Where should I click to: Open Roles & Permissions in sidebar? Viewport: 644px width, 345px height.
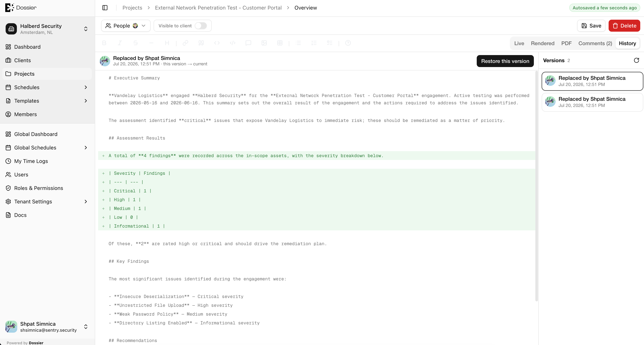[x=47, y=188]
